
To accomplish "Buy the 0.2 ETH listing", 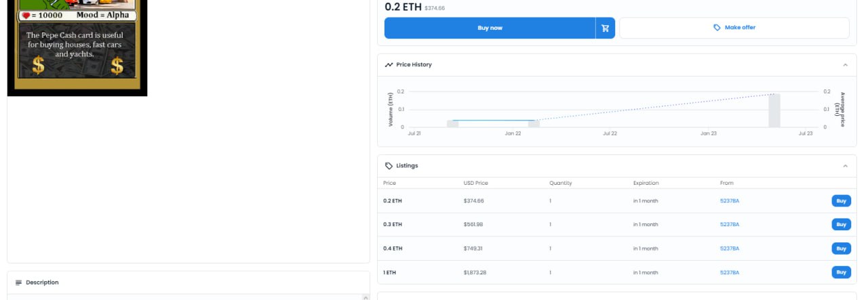I will coord(841,201).
